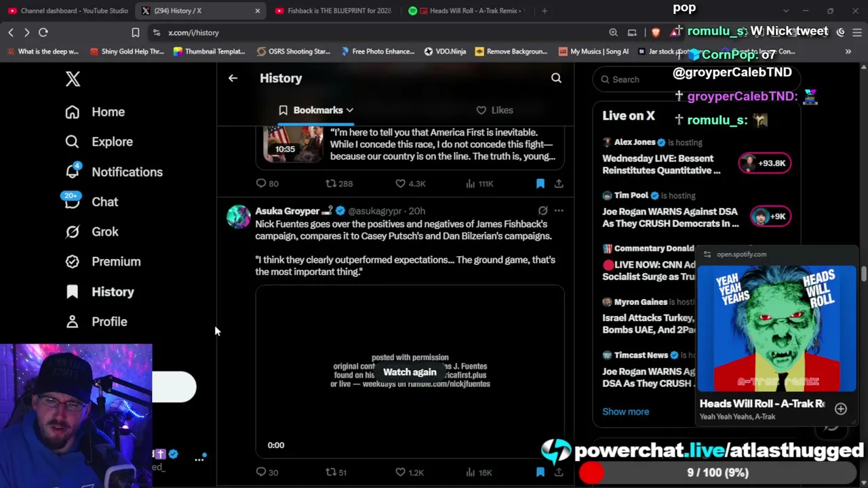Reply to Asuka Groyper's tweet with 30 replies

(267, 472)
